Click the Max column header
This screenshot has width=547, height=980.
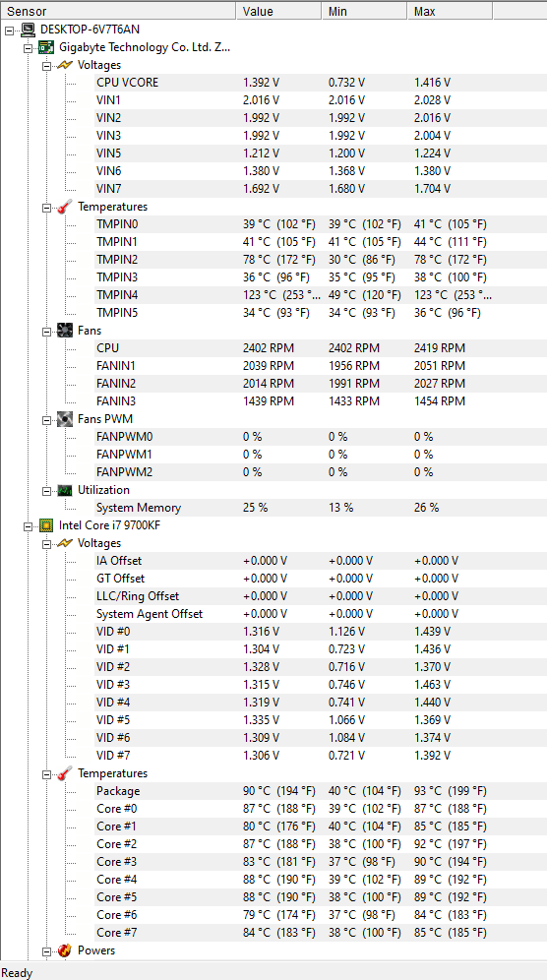click(x=451, y=11)
